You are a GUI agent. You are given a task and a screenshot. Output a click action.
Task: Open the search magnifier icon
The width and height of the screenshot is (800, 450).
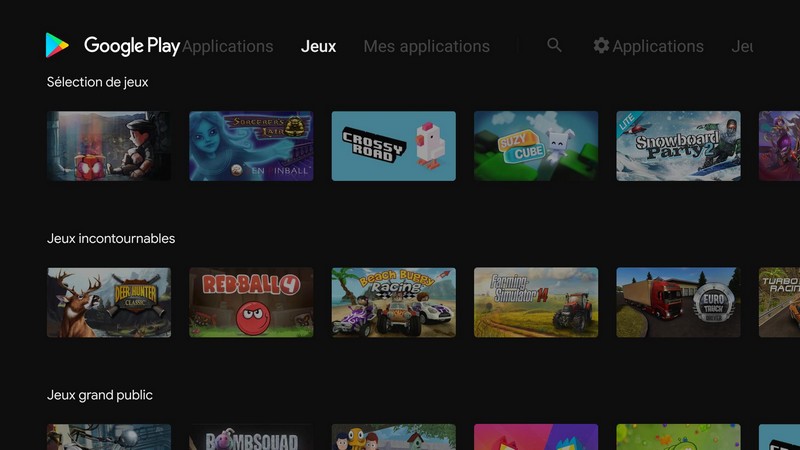pyautogui.click(x=554, y=45)
